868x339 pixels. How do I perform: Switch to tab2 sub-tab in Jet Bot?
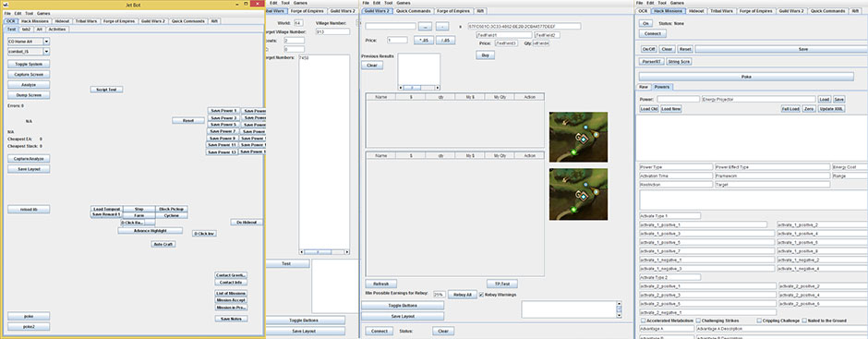26,30
